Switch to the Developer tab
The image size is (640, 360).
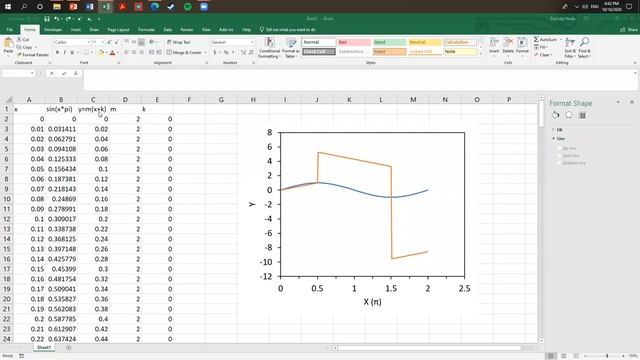(x=53, y=30)
